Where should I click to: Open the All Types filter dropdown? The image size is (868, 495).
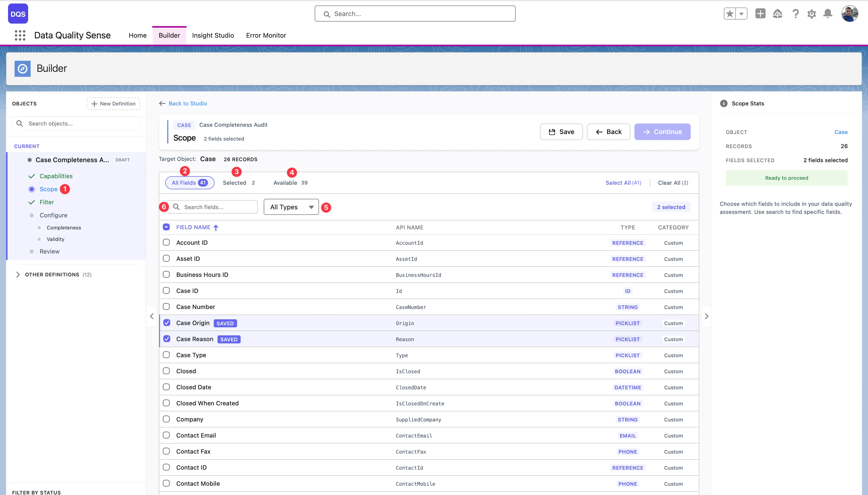point(291,207)
